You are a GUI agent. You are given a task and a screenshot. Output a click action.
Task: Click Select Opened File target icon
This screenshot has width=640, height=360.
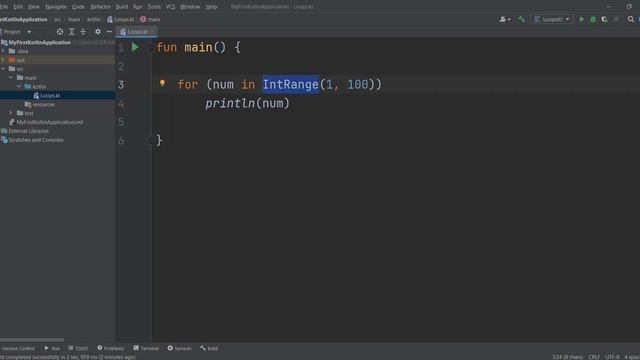[x=60, y=31]
